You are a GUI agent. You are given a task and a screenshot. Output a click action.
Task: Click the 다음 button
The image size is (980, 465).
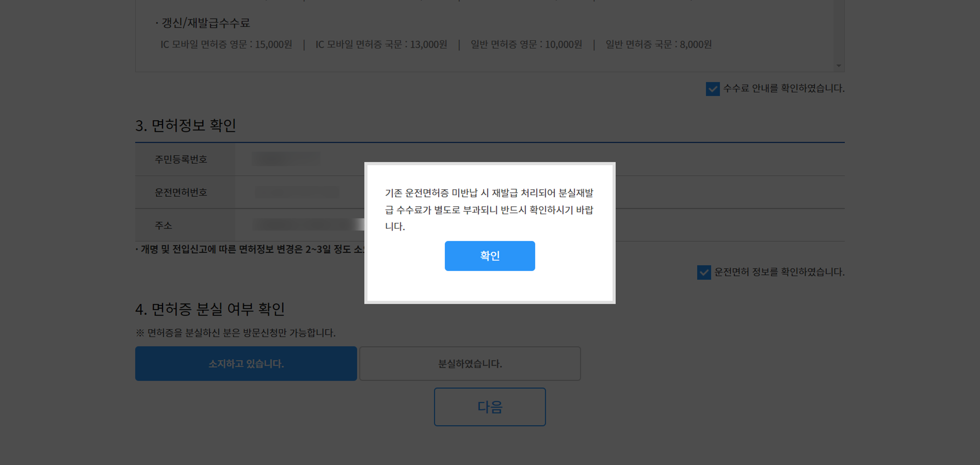[490, 407]
